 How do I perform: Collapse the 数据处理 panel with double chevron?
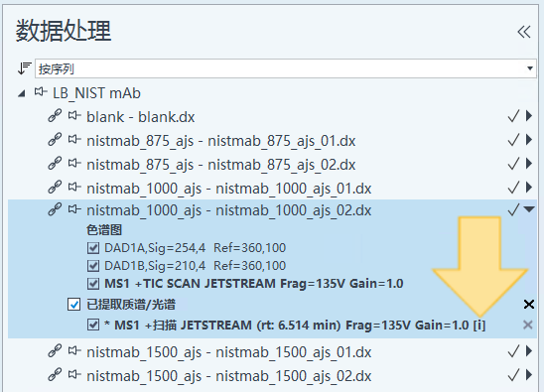524,33
